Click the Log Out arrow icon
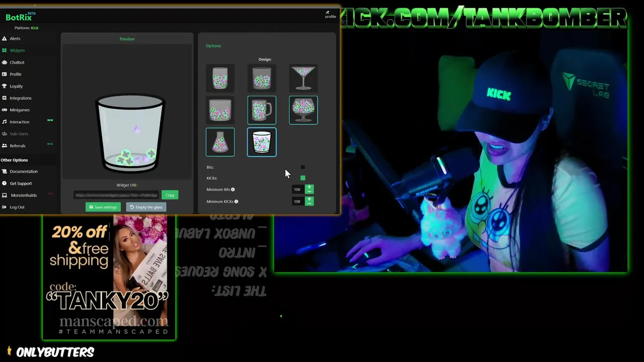644x362 pixels. [x=5, y=207]
